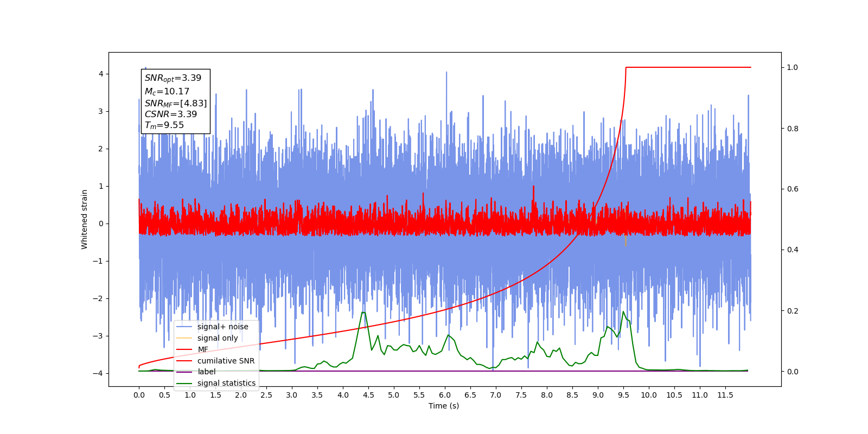Click the orange line sample beside 'signal only'
868x434 pixels.
[184, 338]
